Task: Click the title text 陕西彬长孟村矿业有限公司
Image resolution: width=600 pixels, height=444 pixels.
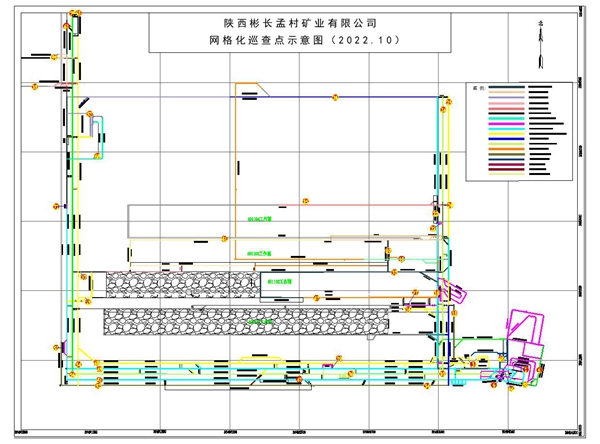Action: click(x=300, y=23)
